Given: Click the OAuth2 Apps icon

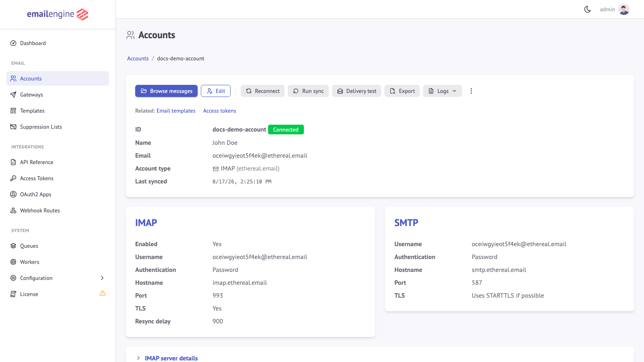Looking at the screenshot, I should coord(13,194).
